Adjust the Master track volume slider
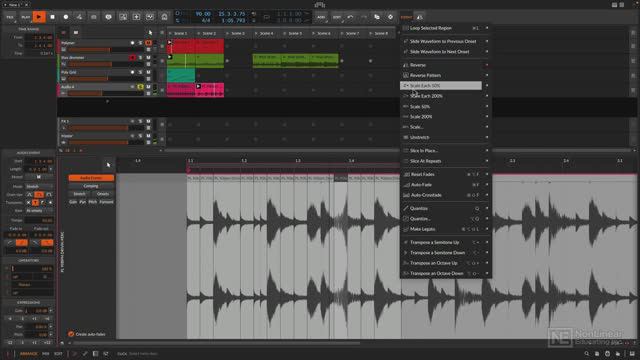640x360 pixels. (105, 142)
